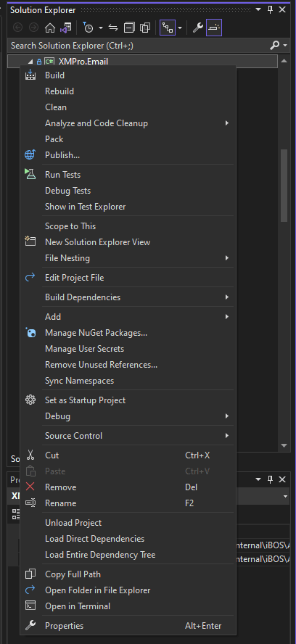Click Open Folder in File Explorer icon

pos(30,590)
